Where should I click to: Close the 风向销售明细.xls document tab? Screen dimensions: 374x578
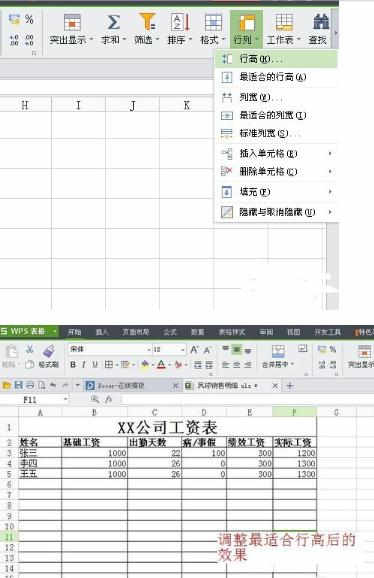pyautogui.click(x=275, y=386)
